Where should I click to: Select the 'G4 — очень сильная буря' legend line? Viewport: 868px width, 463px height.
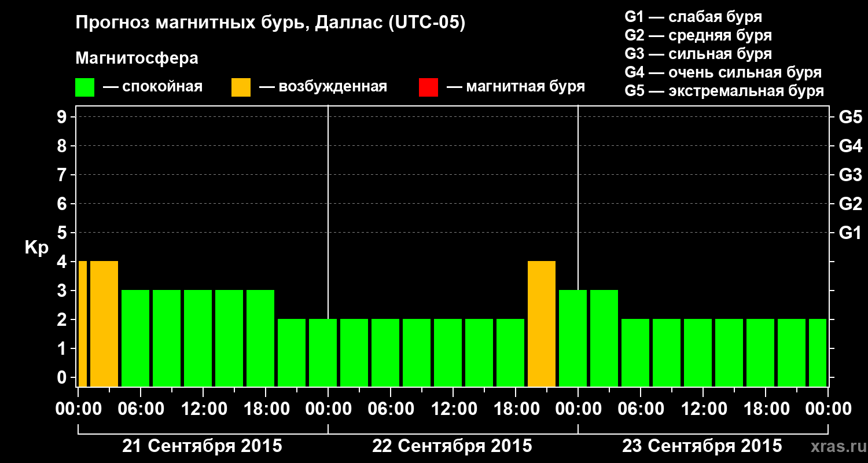pos(723,72)
